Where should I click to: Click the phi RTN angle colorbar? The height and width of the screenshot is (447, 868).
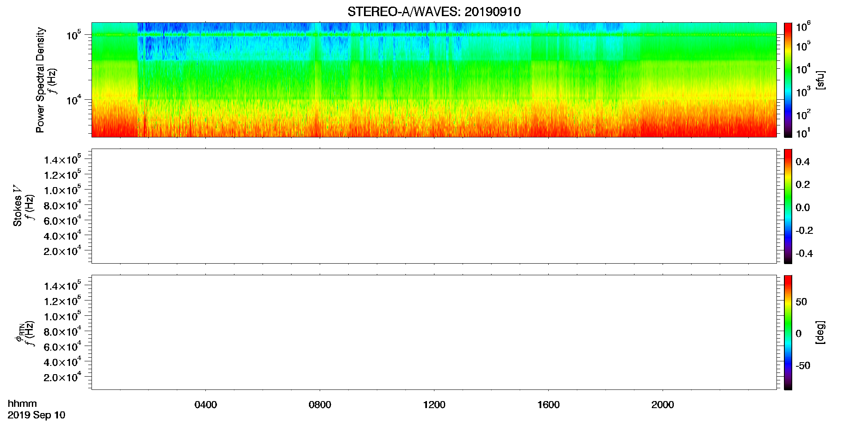point(788,332)
